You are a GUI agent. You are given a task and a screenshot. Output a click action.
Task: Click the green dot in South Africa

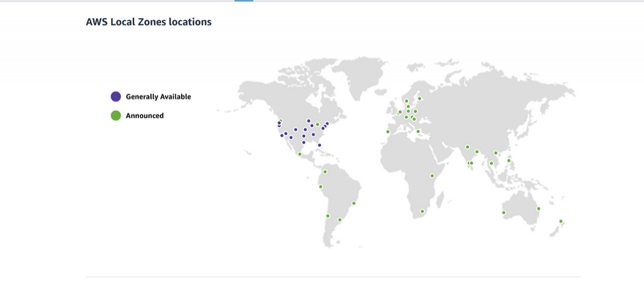pyautogui.click(x=422, y=211)
